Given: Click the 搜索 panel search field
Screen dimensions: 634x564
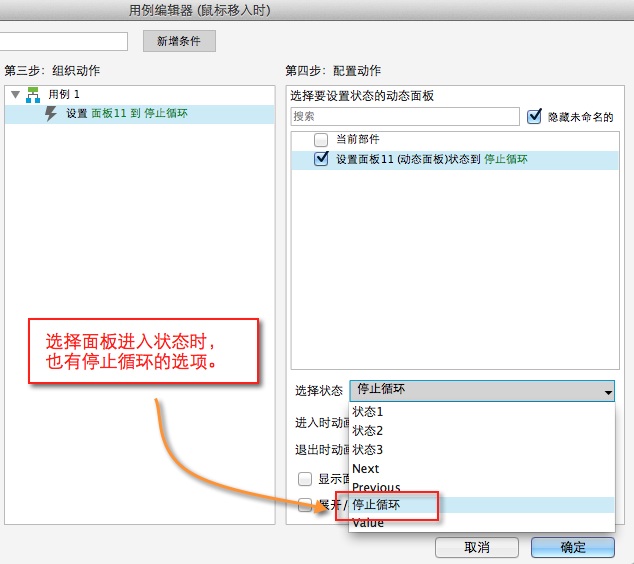Looking at the screenshot, I should 404,117.
